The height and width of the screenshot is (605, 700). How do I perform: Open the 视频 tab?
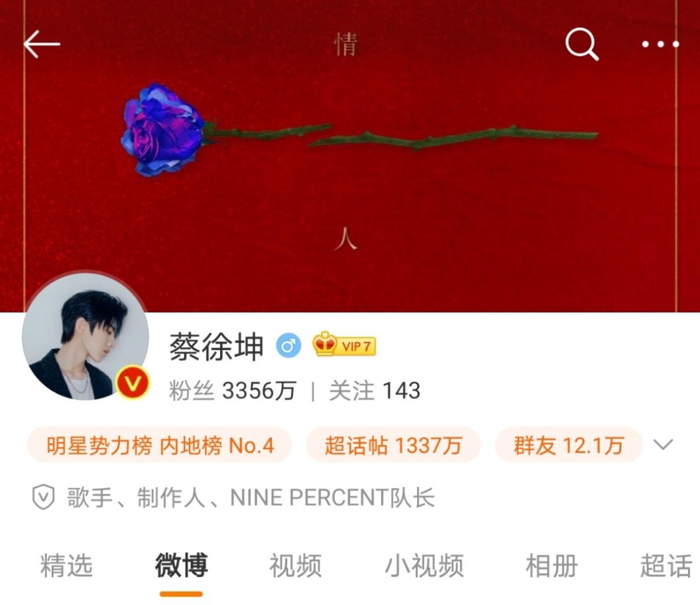click(295, 565)
